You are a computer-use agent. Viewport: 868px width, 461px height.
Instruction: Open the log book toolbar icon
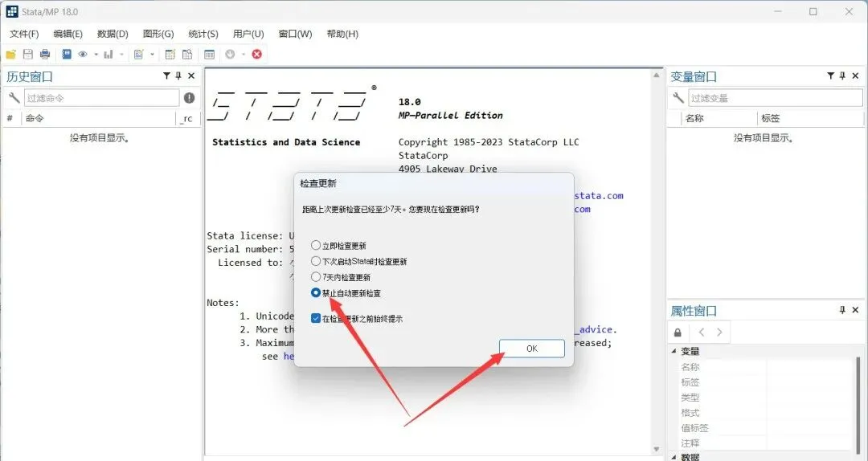(x=67, y=55)
